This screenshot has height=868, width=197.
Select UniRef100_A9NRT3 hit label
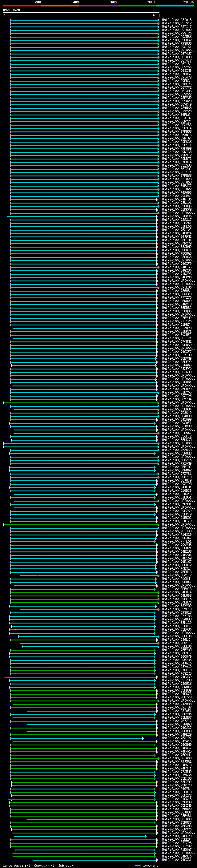(177, 159)
